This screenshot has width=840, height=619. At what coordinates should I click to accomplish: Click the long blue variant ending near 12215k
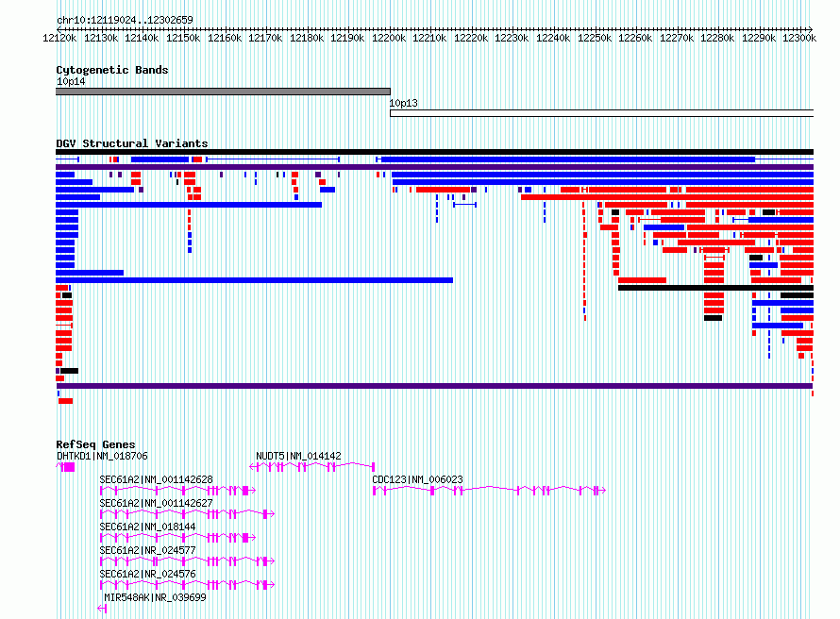pos(255,280)
